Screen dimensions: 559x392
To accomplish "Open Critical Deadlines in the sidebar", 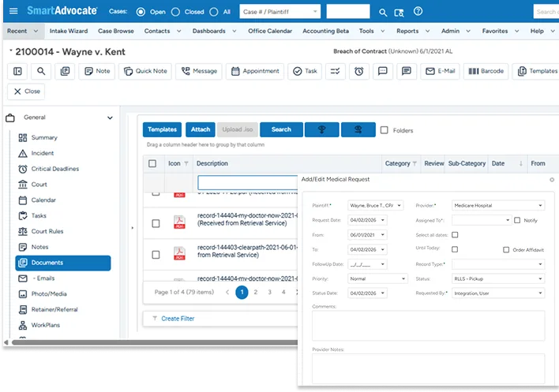I will point(55,169).
